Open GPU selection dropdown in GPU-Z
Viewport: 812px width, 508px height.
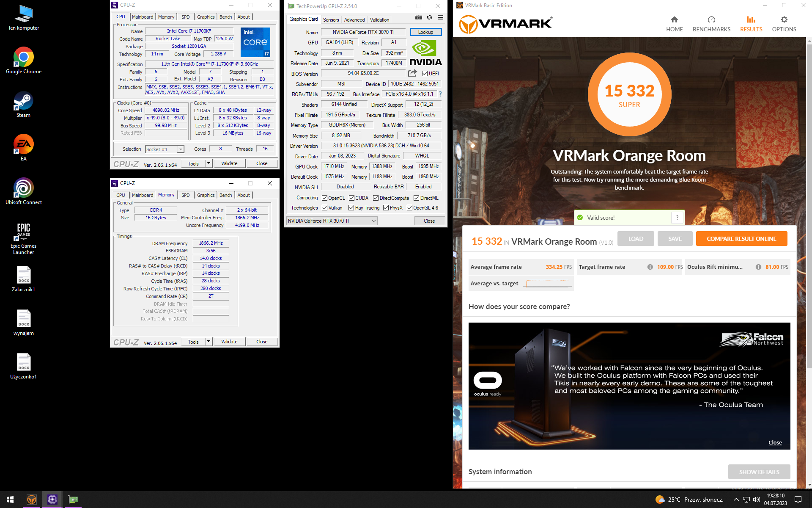tap(332, 221)
